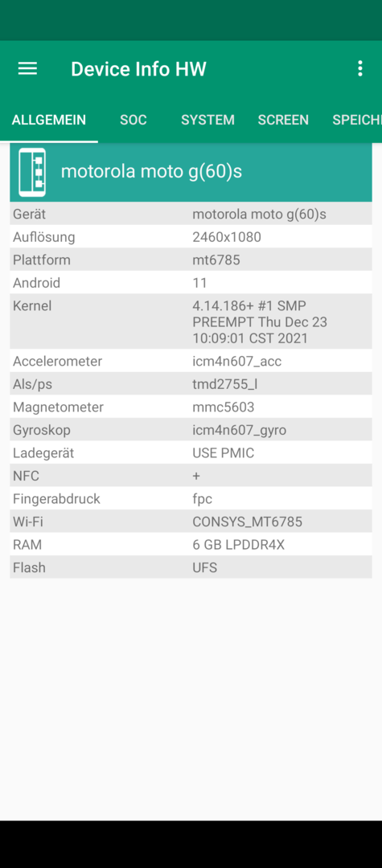Open the SCREEN tab

click(x=283, y=120)
